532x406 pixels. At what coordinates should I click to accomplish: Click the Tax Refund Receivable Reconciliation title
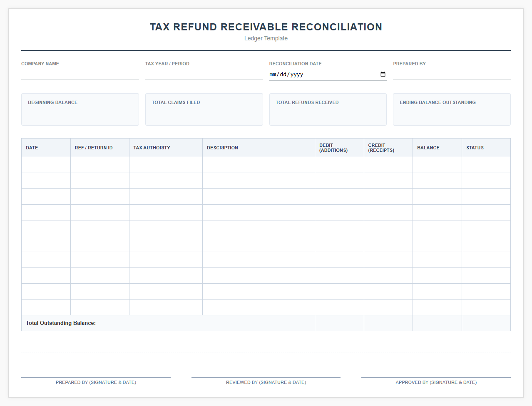click(x=266, y=27)
